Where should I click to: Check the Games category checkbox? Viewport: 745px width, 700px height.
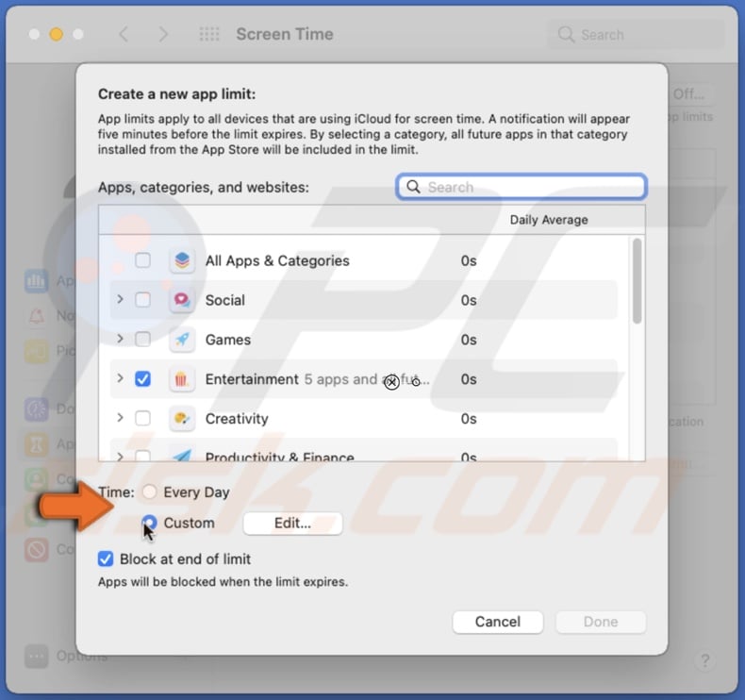coord(142,340)
